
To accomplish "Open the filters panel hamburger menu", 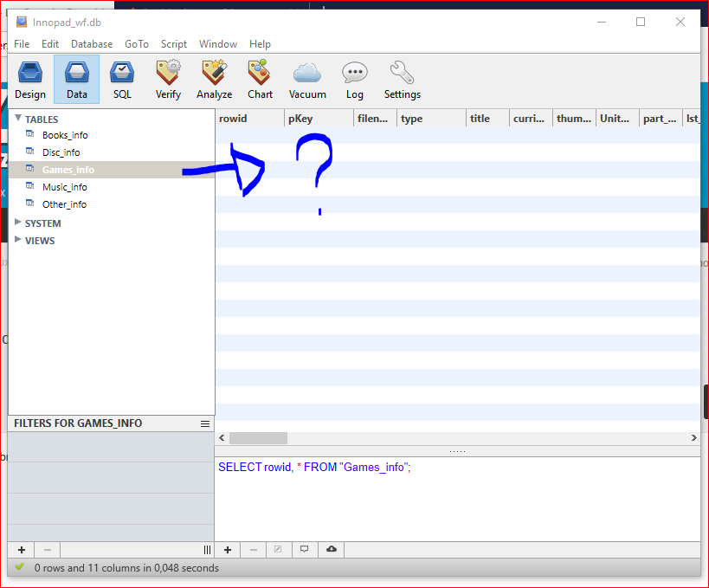I will click(x=205, y=423).
